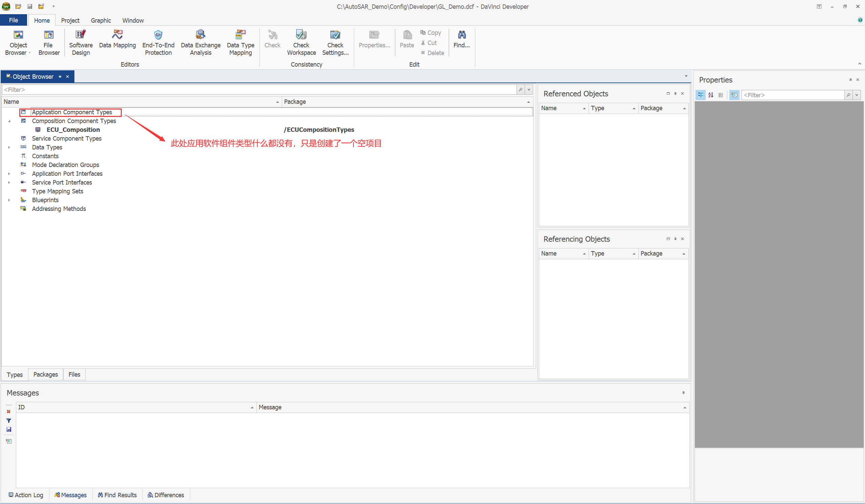Click the Object Browser filter field
Image resolution: width=865 pixels, height=504 pixels.
pos(257,90)
